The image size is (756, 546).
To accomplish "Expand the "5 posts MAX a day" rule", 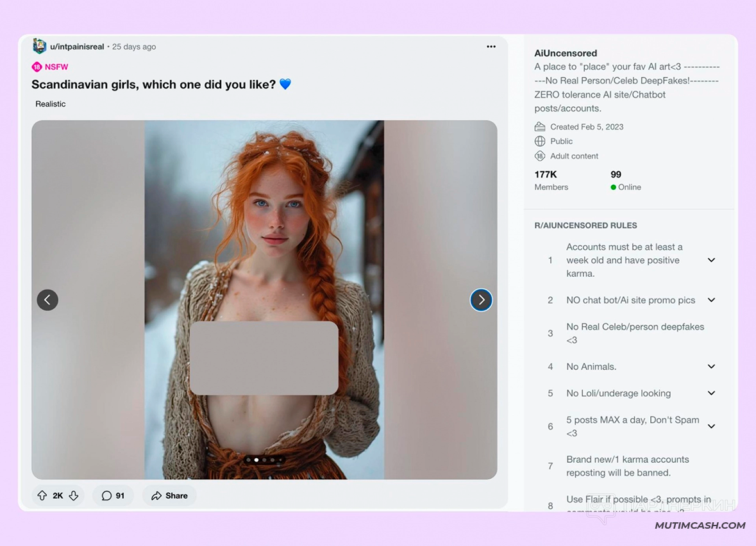I will tap(711, 426).
